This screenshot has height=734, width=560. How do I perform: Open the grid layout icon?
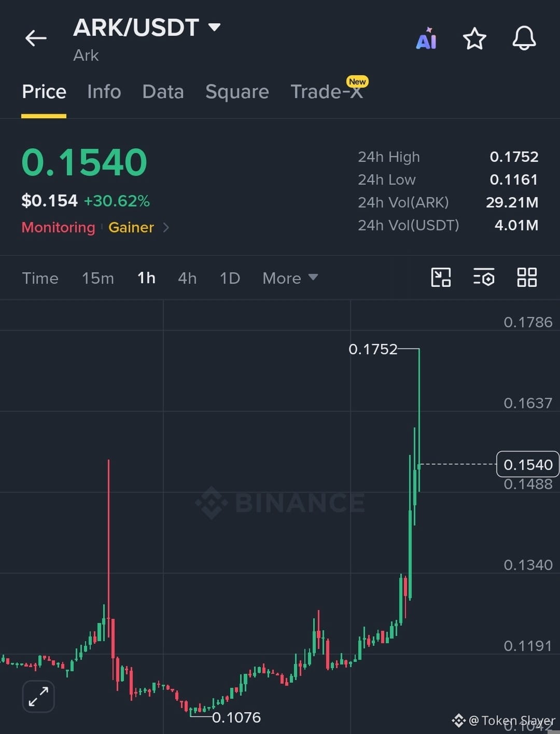[x=527, y=278]
